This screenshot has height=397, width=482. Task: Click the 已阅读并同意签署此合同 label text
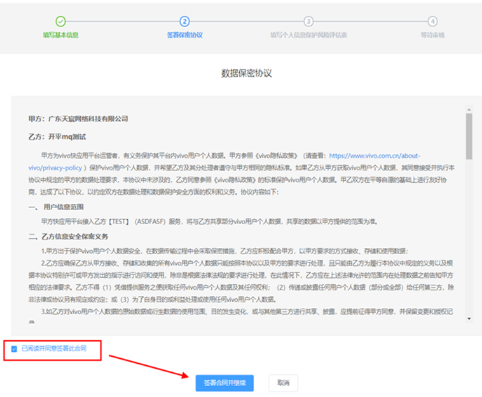(x=54, y=349)
